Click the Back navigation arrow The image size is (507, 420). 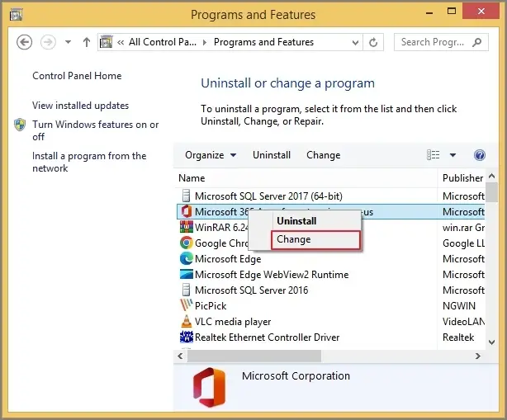(x=24, y=42)
